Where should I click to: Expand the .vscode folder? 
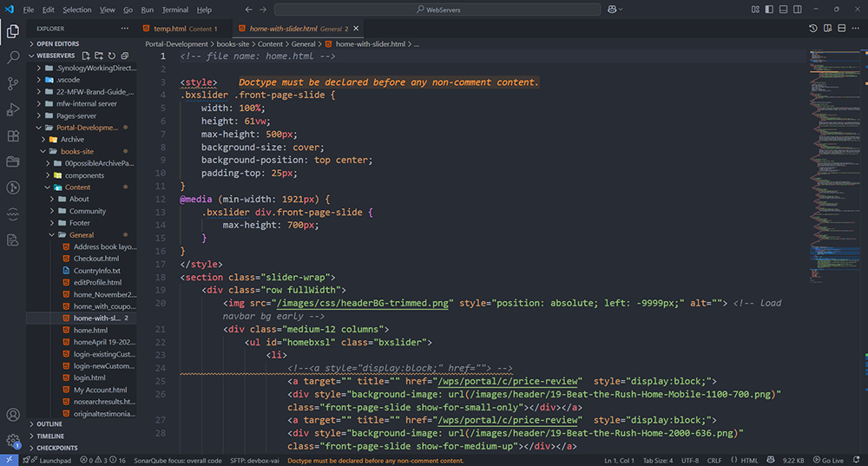[82, 80]
